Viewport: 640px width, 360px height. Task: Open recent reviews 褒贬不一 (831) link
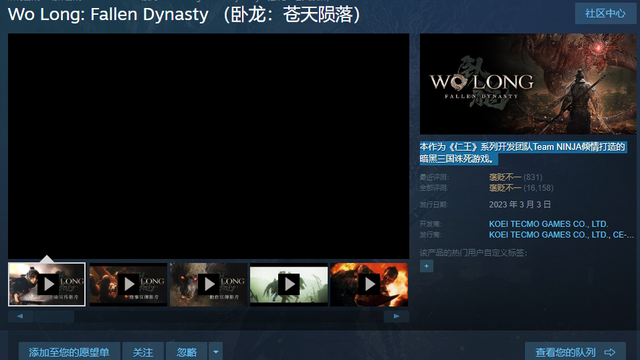tap(516, 177)
